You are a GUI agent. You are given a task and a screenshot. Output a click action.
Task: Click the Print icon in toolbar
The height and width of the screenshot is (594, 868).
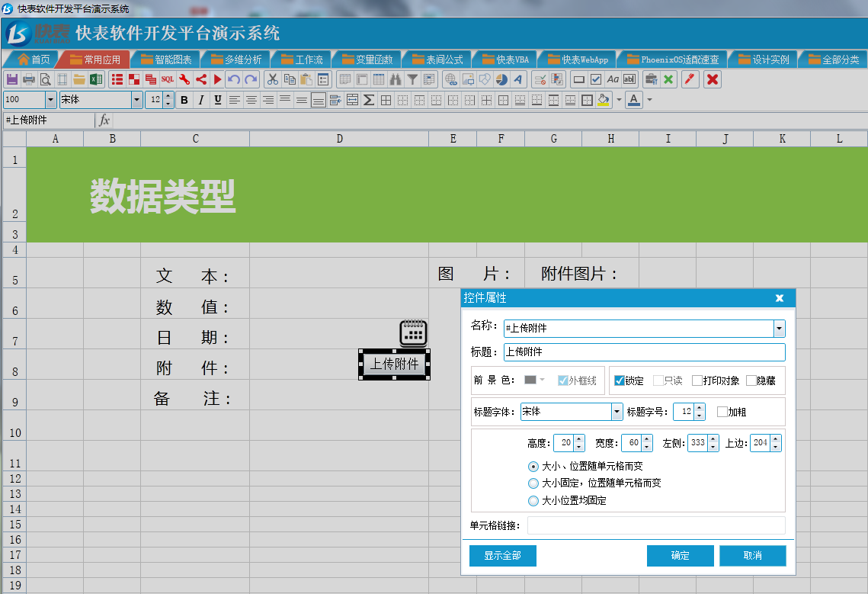(x=29, y=79)
